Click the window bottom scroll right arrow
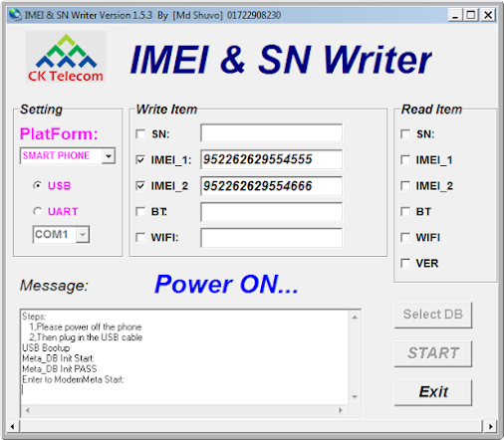The width and height of the screenshot is (504, 440). pyautogui.click(x=490, y=426)
